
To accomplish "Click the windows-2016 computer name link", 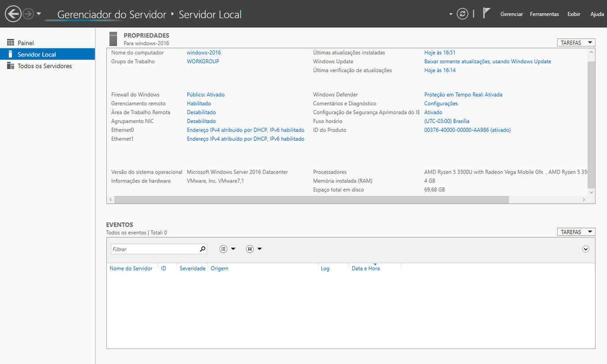I will coord(204,53).
